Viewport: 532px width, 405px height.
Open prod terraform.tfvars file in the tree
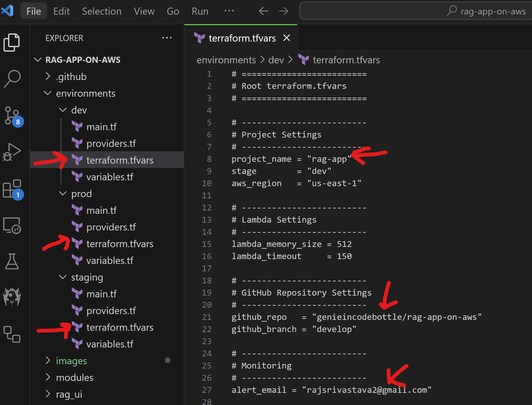[x=120, y=244]
